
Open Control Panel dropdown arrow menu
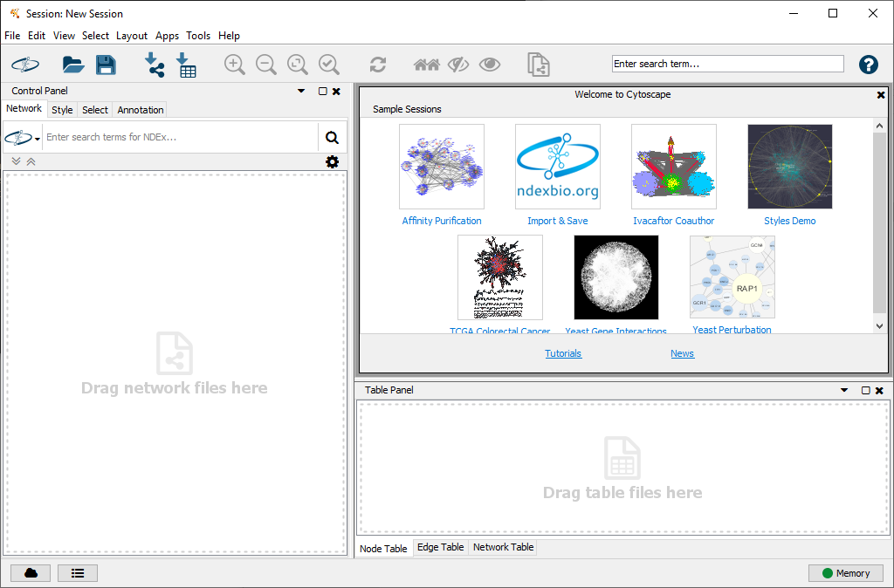click(301, 91)
